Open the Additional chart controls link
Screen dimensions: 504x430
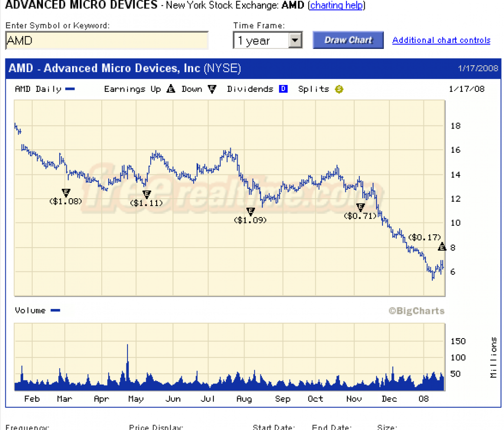tap(441, 40)
